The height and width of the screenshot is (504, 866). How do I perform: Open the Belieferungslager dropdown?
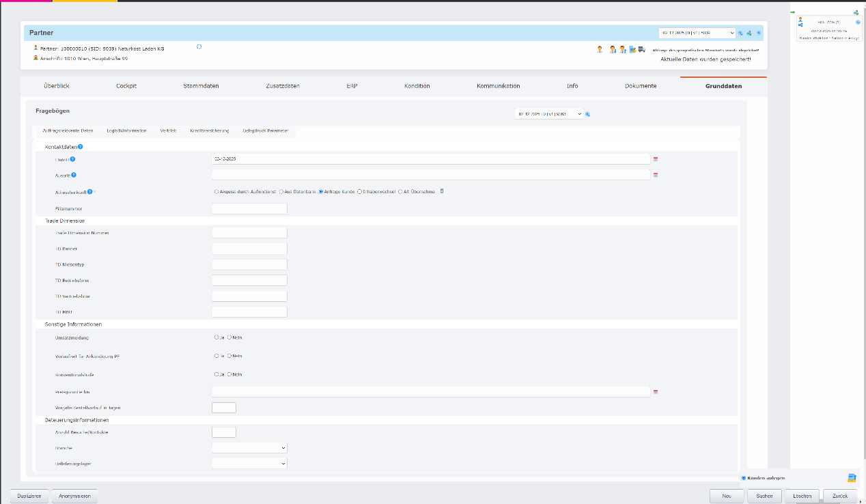click(x=249, y=463)
